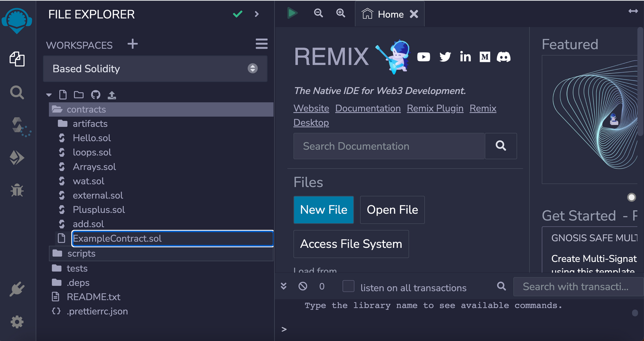This screenshot has height=341, width=644.
Task: Open the Plugin manager plug icon
Action: tap(17, 289)
